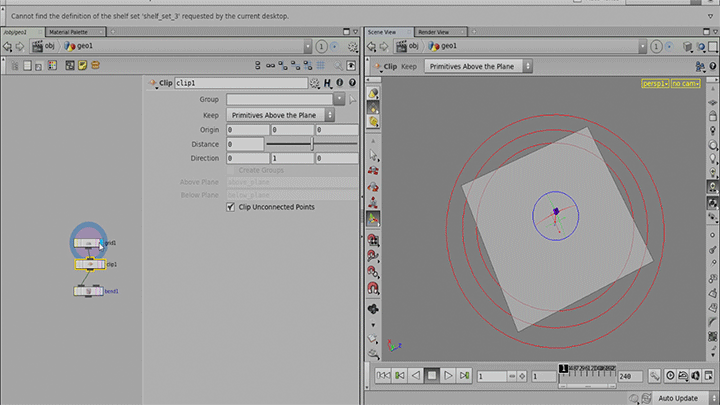Toggle real-time playback clock icon
This screenshot has width=720, height=405.
[x=670, y=376]
